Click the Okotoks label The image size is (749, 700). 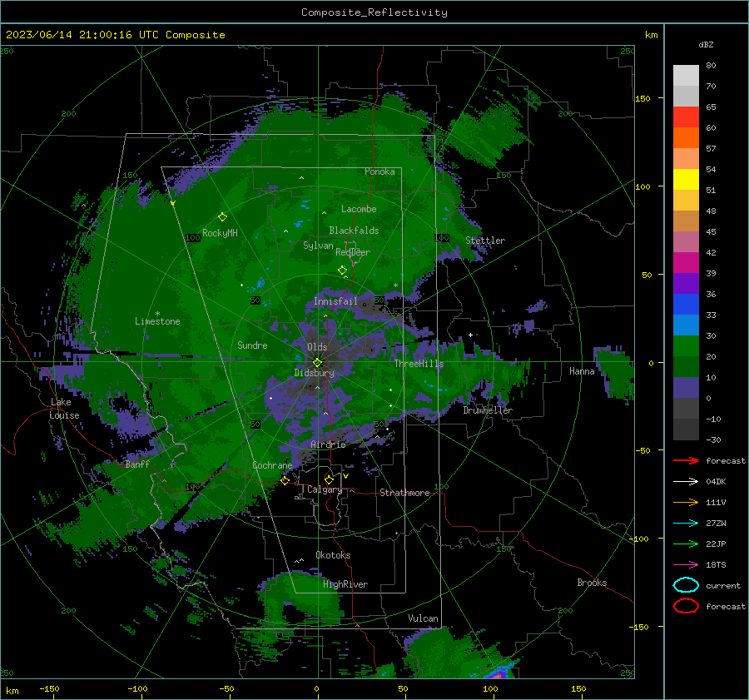pyautogui.click(x=333, y=555)
